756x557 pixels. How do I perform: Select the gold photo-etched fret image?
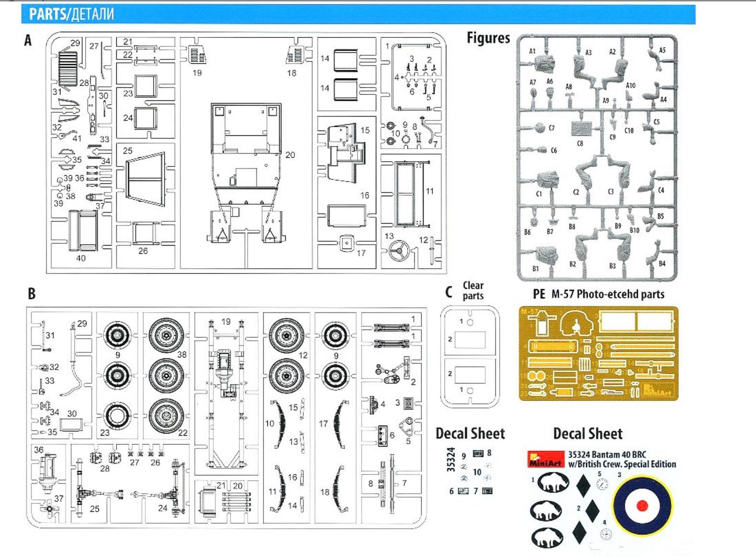click(x=599, y=354)
